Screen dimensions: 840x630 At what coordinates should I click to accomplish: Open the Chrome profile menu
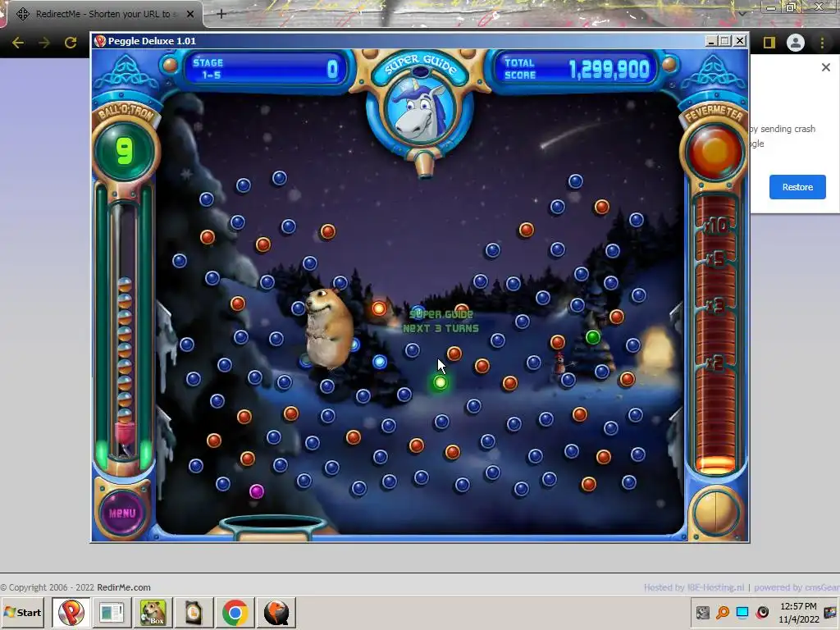(x=796, y=43)
